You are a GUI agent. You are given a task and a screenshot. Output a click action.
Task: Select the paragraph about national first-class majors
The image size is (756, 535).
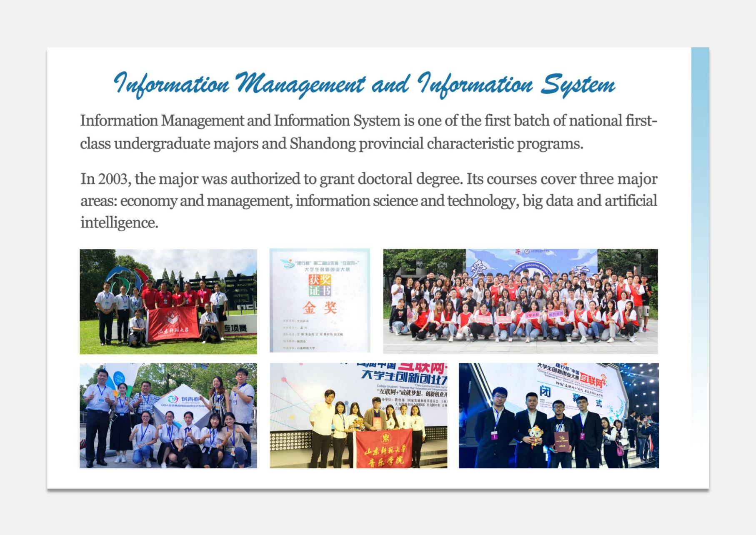click(368, 132)
